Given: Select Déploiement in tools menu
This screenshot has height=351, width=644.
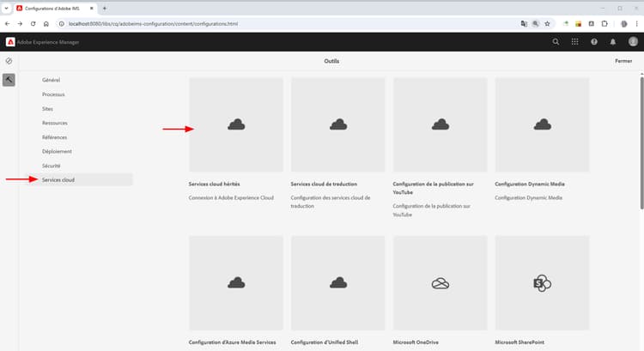Looking at the screenshot, I should [57, 152].
